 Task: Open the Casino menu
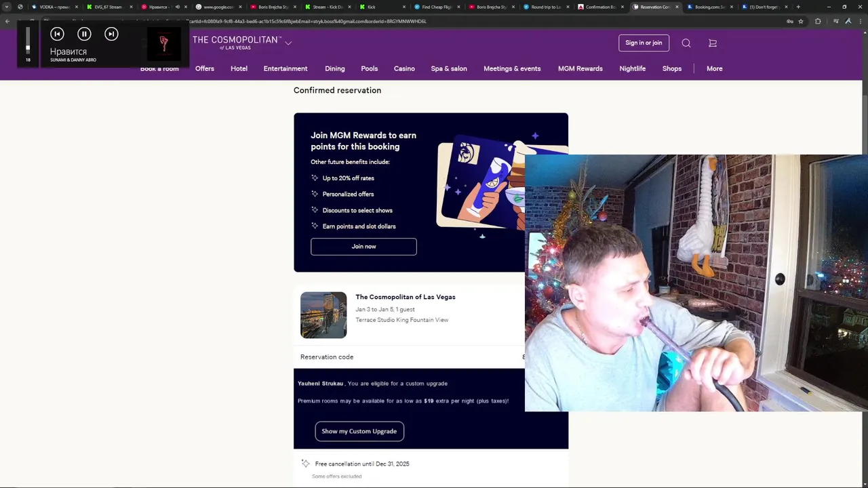404,68
